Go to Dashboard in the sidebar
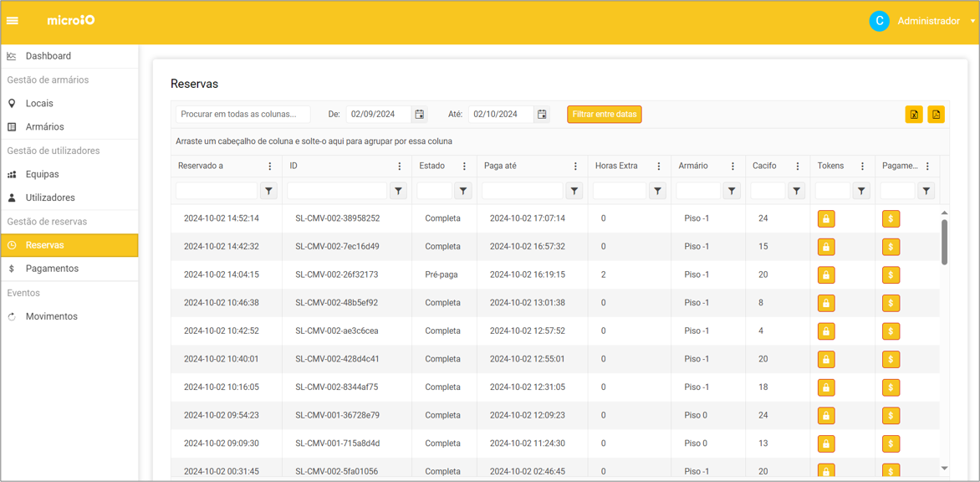 point(48,56)
